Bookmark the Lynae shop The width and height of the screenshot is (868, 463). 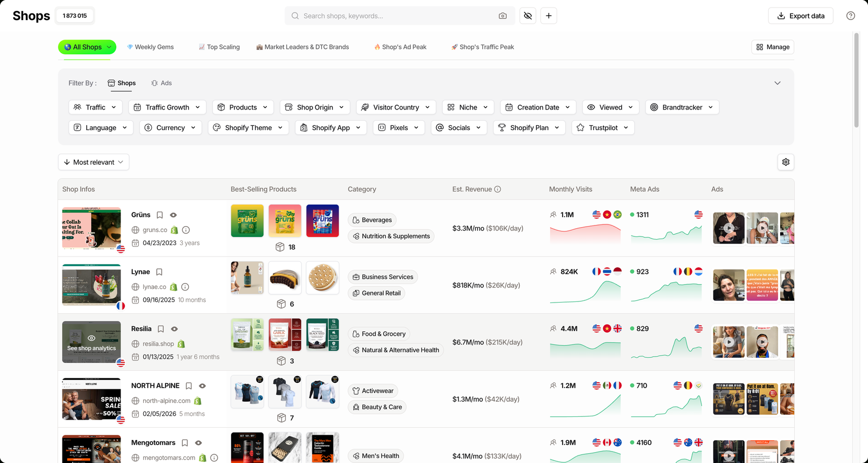coord(159,272)
